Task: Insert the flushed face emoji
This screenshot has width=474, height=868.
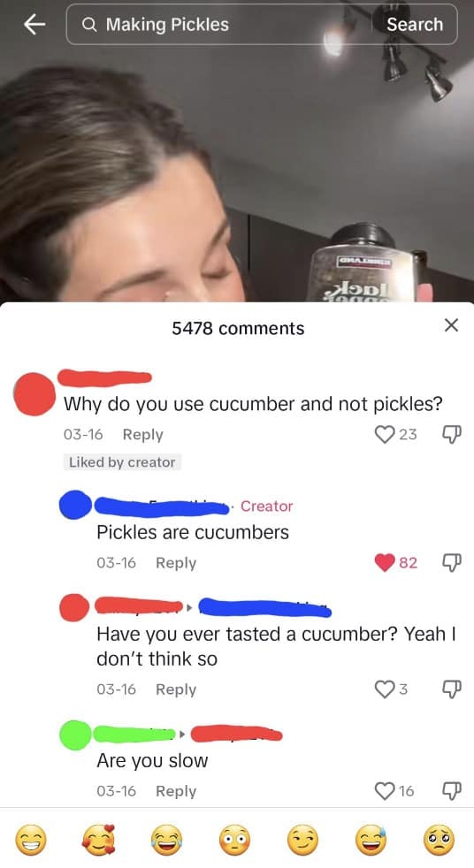Action: [234, 841]
